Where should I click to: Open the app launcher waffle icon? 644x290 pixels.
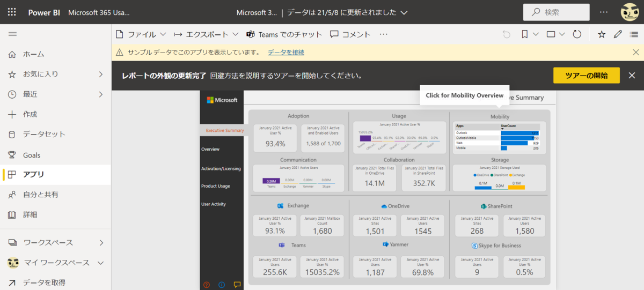coord(12,12)
